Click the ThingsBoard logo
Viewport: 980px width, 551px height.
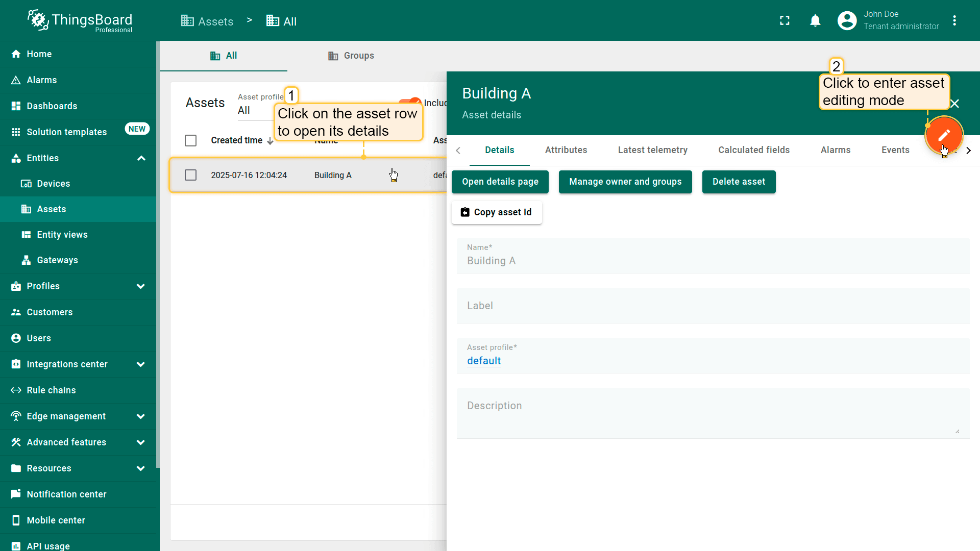coord(80,21)
